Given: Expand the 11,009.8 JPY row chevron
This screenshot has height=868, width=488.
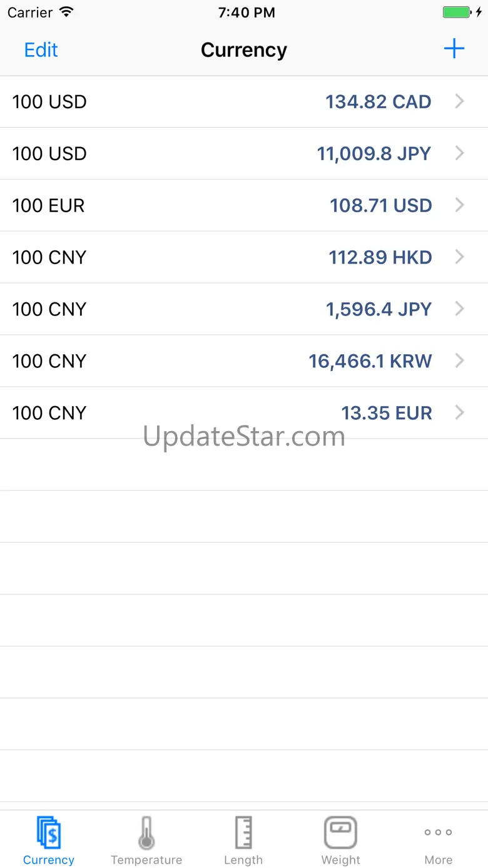Looking at the screenshot, I should pyautogui.click(x=460, y=153).
